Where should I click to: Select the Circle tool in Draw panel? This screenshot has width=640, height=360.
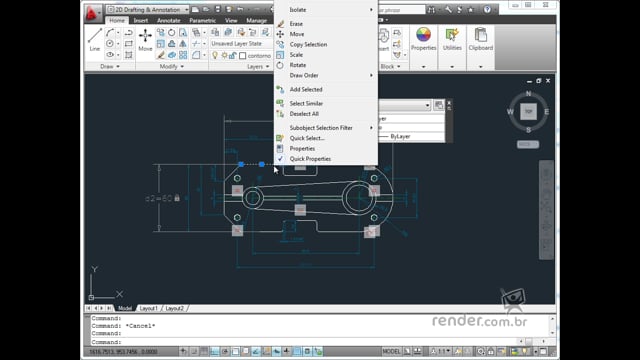[x=110, y=43]
